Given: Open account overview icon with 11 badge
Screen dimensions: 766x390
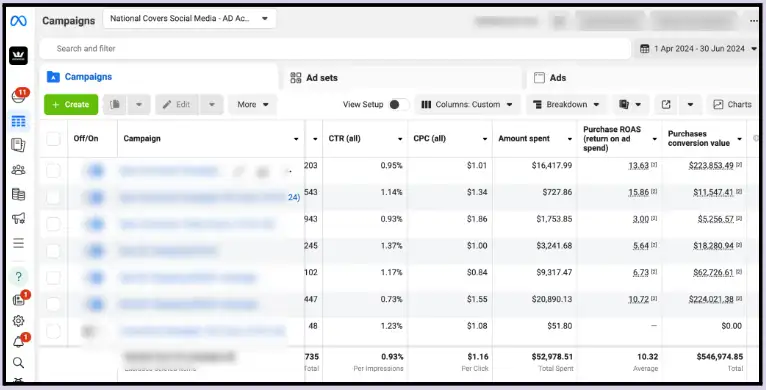Looking at the screenshot, I should click(19, 96).
